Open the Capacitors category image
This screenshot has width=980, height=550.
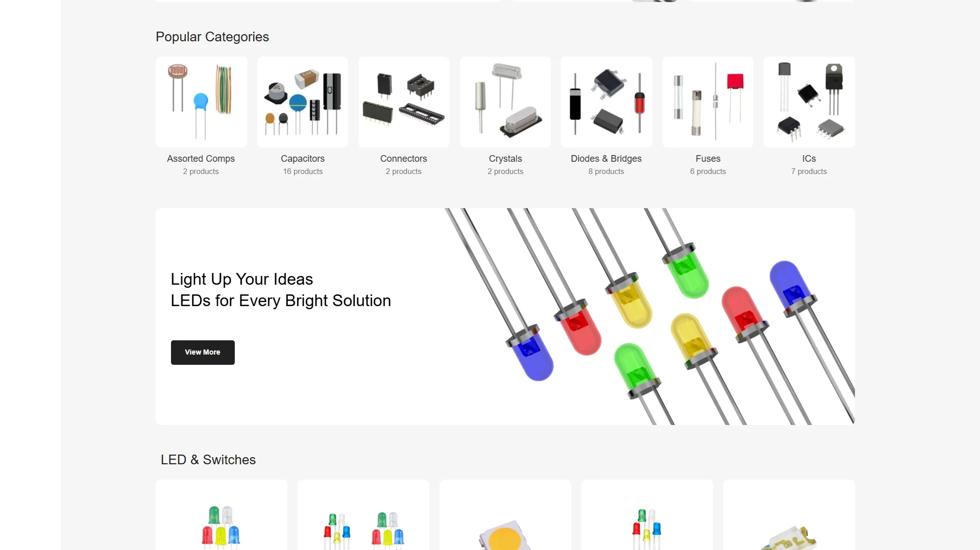click(303, 102)
